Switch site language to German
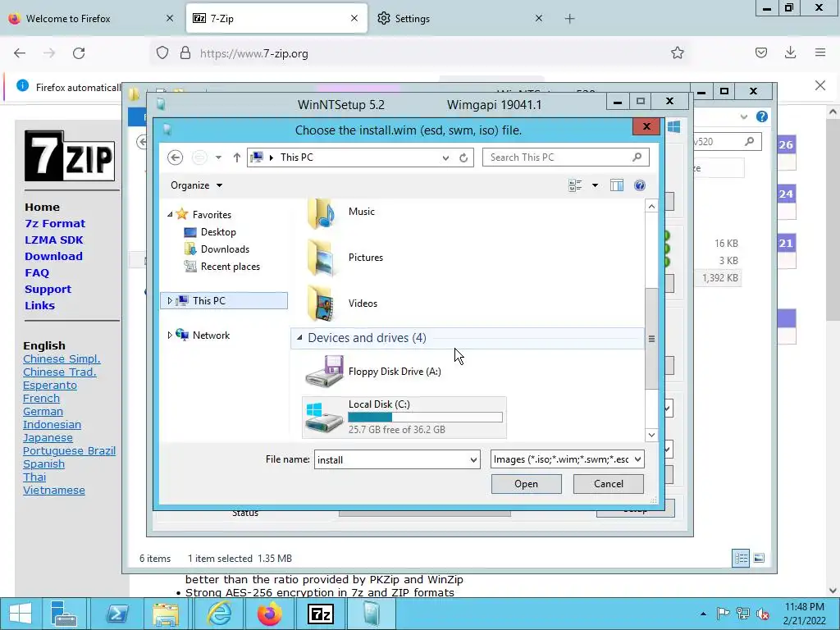Viewport: 840px width, 630px height. [x=43, y=412]
